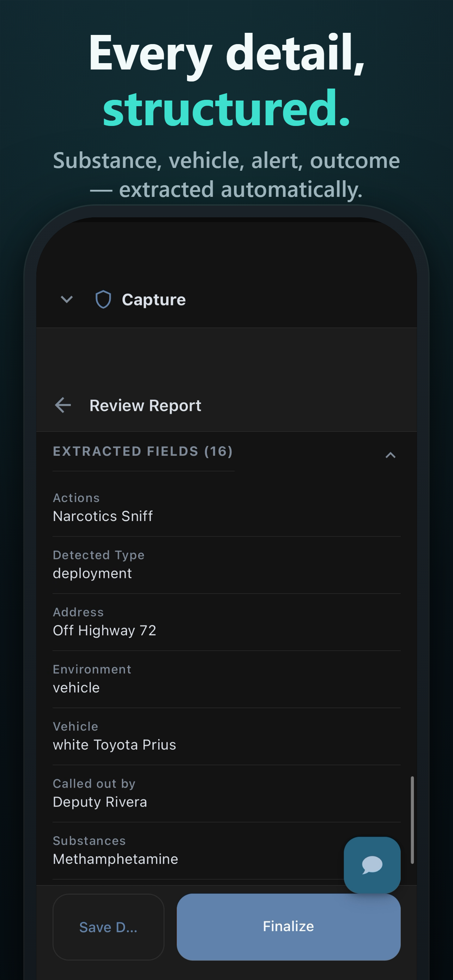Tap the Environment field showing vehicle

click(227, 679)
